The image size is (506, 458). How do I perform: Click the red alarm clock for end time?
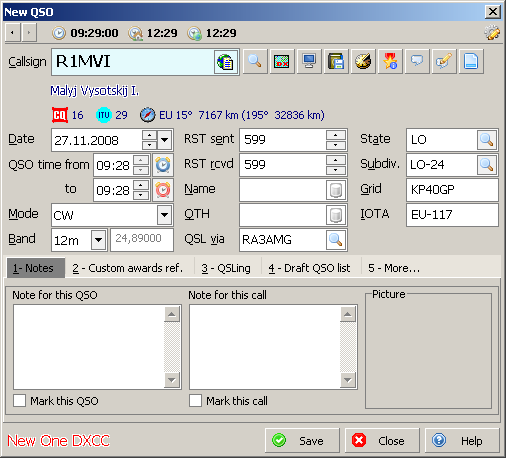click(163, 190)
